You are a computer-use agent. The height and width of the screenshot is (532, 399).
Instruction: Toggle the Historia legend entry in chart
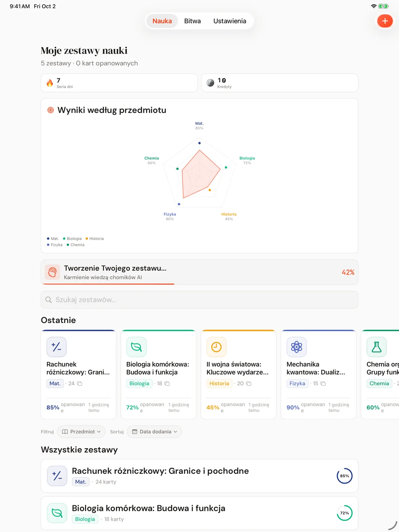[95, 239]
